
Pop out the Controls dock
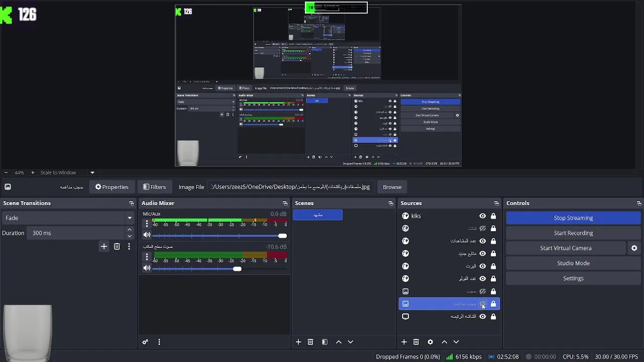click(639, 203)
